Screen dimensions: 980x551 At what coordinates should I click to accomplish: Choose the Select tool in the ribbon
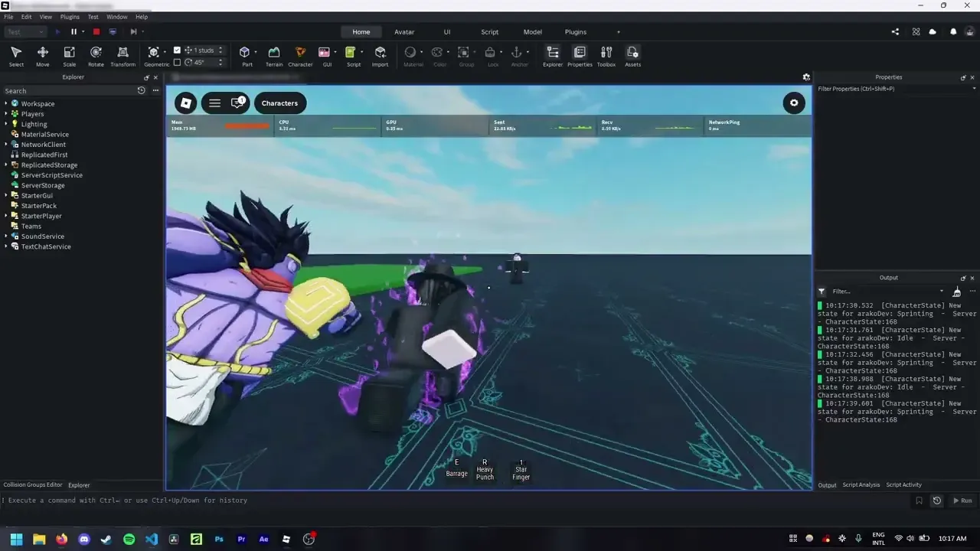16,56
